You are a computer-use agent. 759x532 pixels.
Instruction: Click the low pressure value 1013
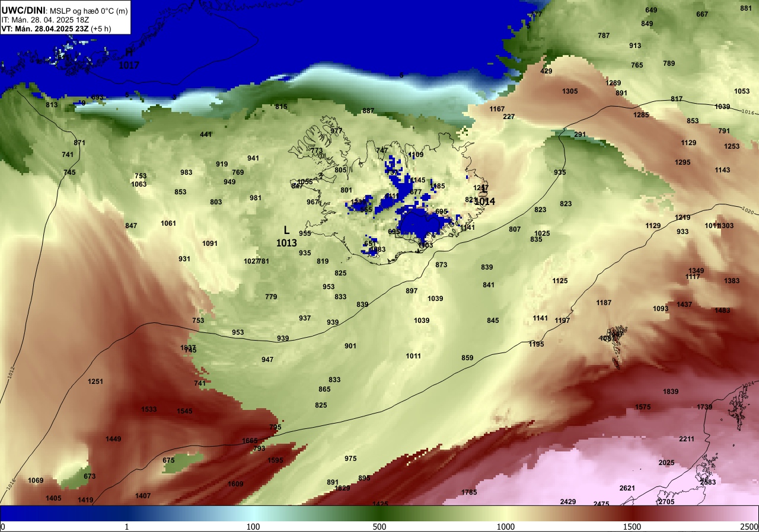[x=286, y=243]
